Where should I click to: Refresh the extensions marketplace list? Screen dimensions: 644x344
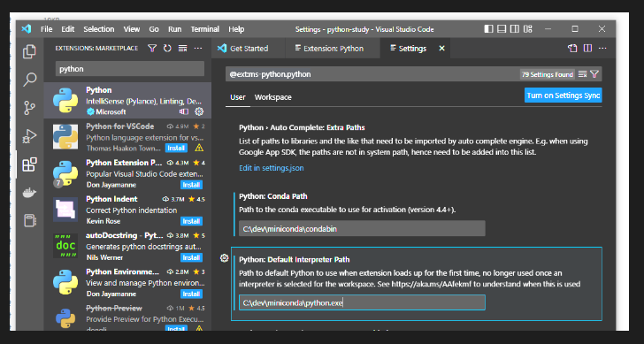[167, 49]
